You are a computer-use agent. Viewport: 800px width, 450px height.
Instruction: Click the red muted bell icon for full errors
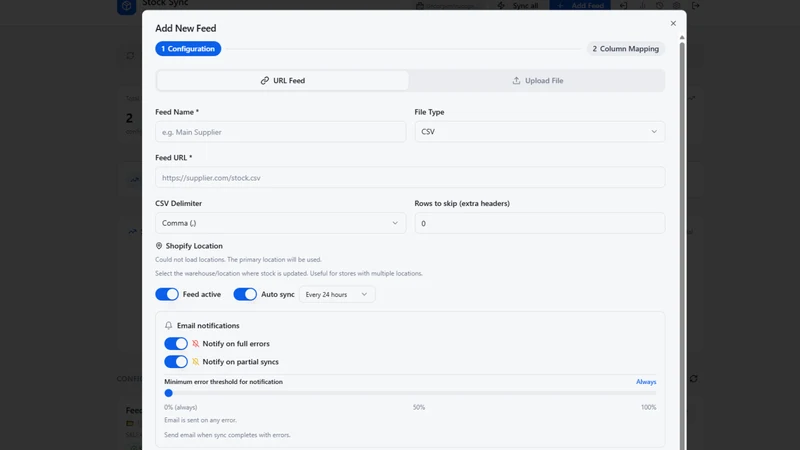click(x=195, y=344)
